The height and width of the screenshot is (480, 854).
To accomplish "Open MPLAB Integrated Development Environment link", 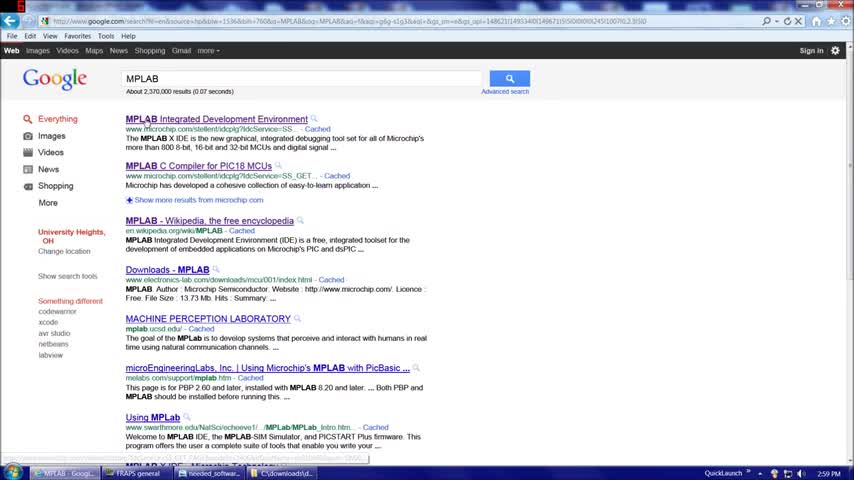I will tap(217, 119).
